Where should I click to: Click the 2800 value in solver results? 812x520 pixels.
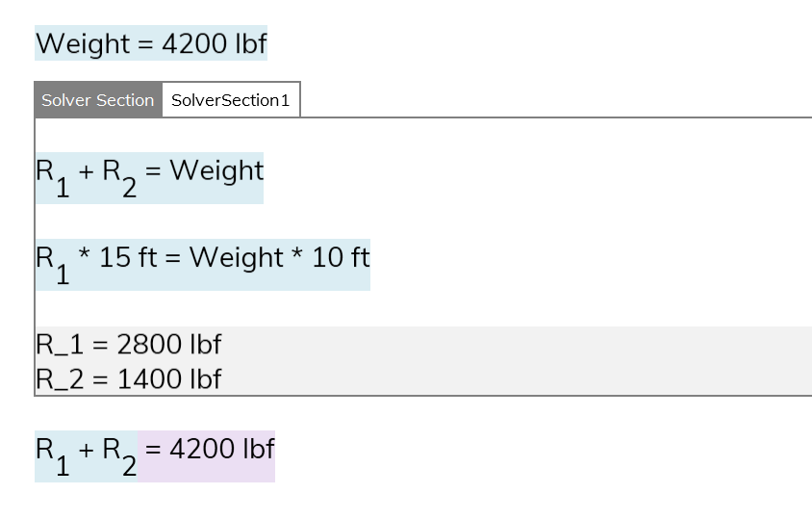click(x=150, y=344)
